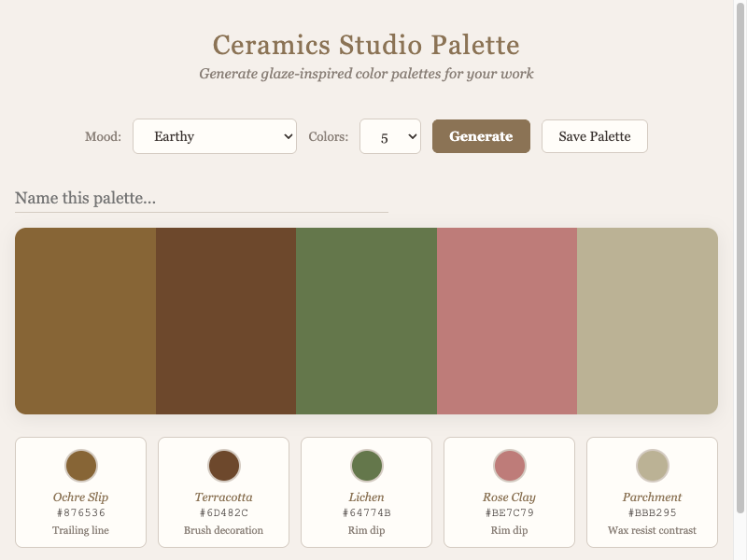Select the large Terracotta brown color band
The image size is (747, 560).
[226, 321]
